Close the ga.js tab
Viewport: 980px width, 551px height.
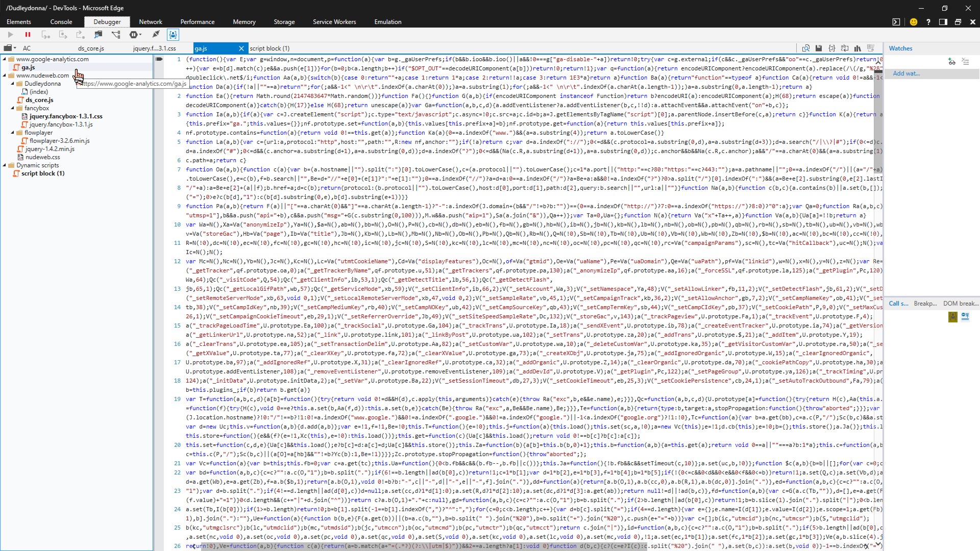(x=241, y=48)
